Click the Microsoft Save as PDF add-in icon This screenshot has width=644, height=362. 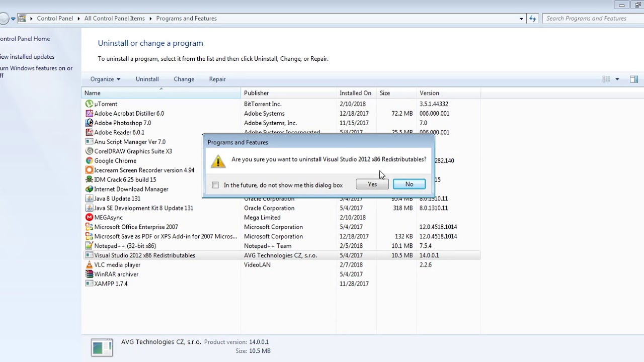89,236
